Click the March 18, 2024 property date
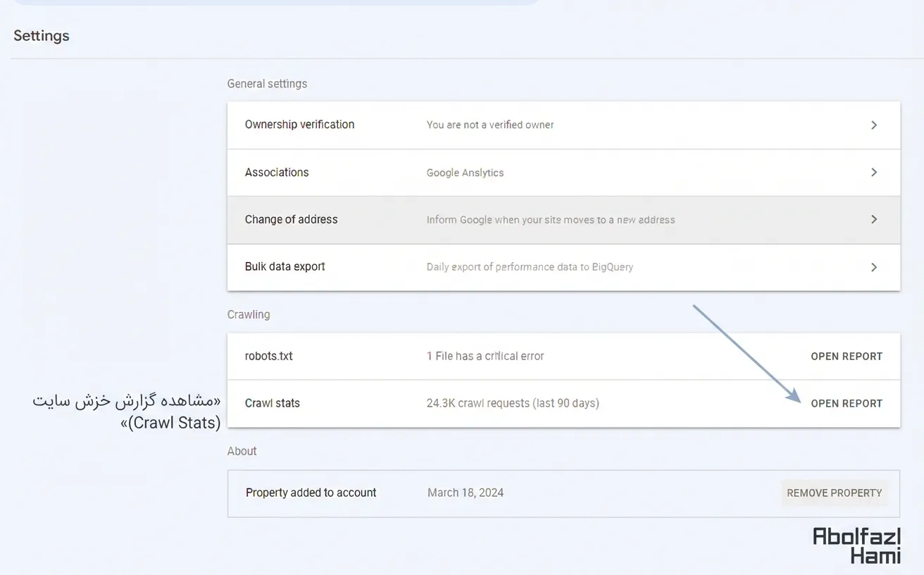The image size is (924, 575). click(x=465, y=493)
